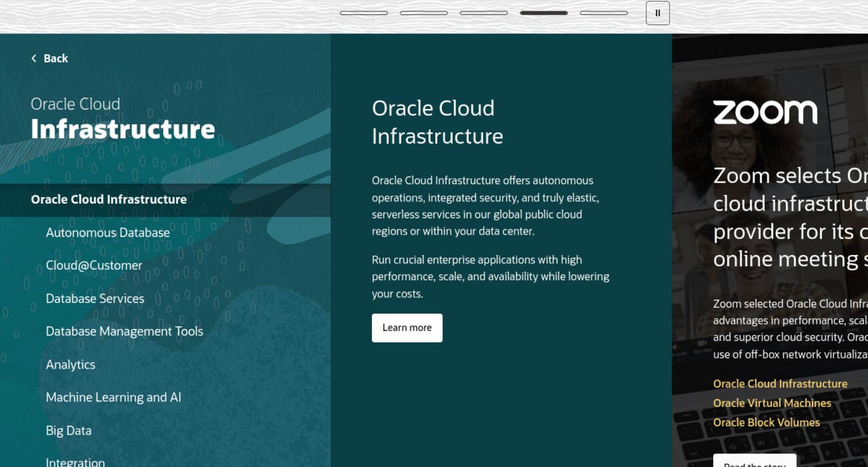The height and width of the screenshot is (467, 868).
Task: Pause the carousel slideshow
Action: pyautogui.click(x=658, y=13)
